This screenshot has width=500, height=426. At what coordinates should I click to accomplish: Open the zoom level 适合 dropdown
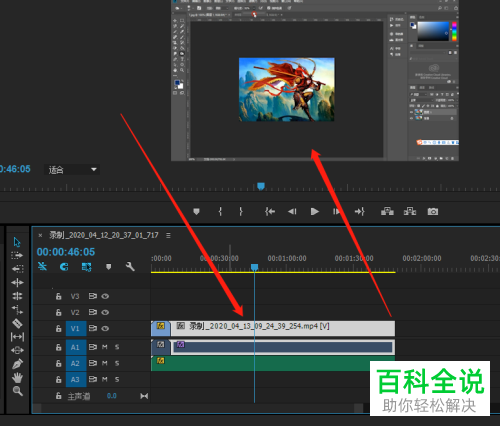(x=72, y=170)
